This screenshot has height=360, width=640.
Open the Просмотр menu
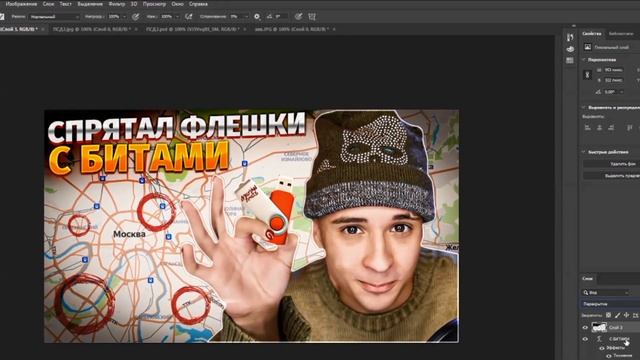(154, 4)
